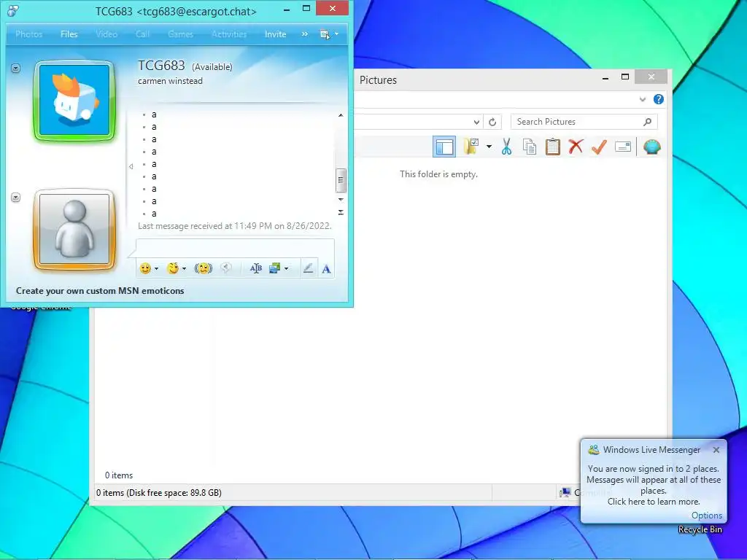
Task: Open the Recycle Bin desktop label
Action: coord(700,529)
